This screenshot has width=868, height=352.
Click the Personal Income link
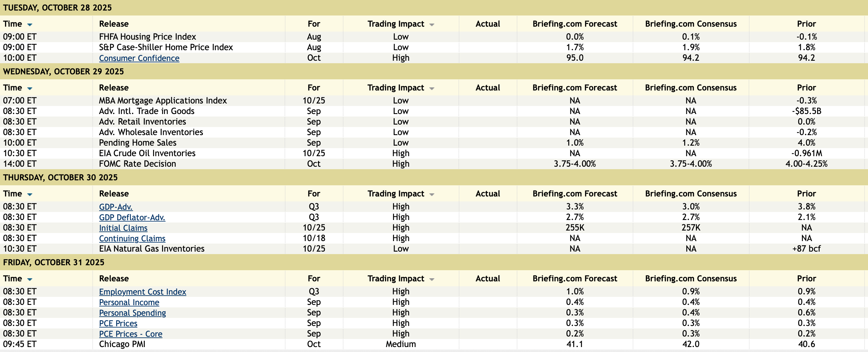pyautogui.click(x=129, y=302)
